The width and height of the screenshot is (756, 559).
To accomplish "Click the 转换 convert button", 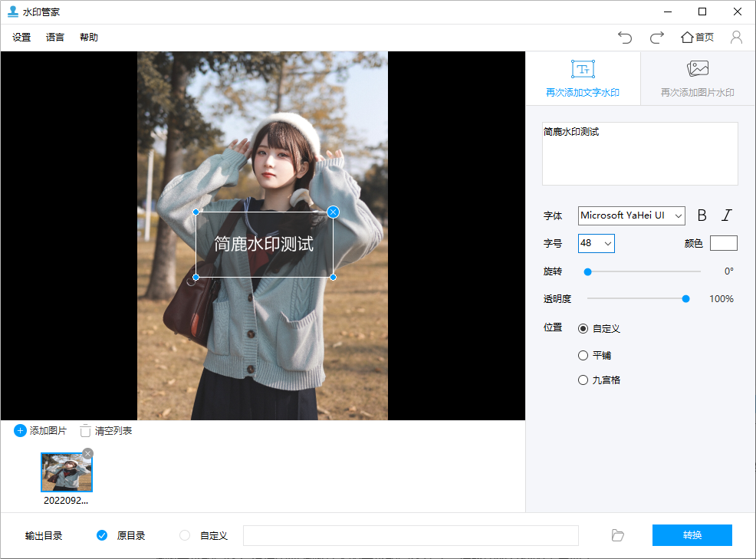I will click(692, 535).
